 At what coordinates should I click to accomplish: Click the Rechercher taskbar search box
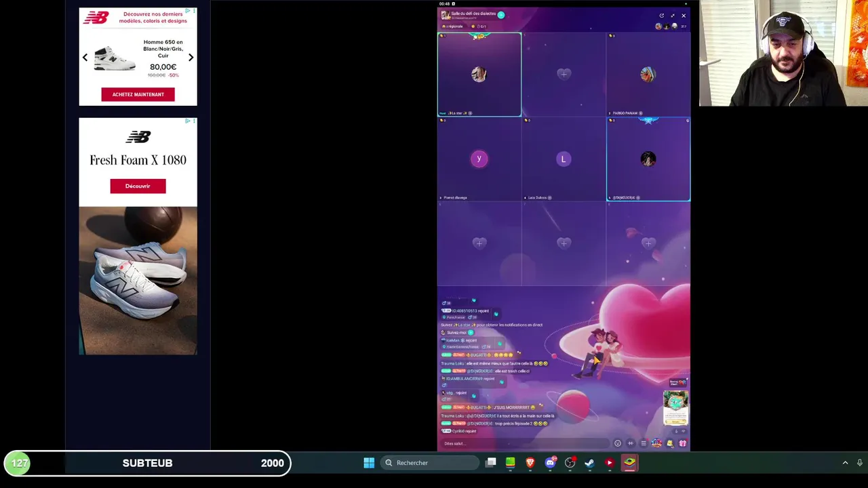431,463
